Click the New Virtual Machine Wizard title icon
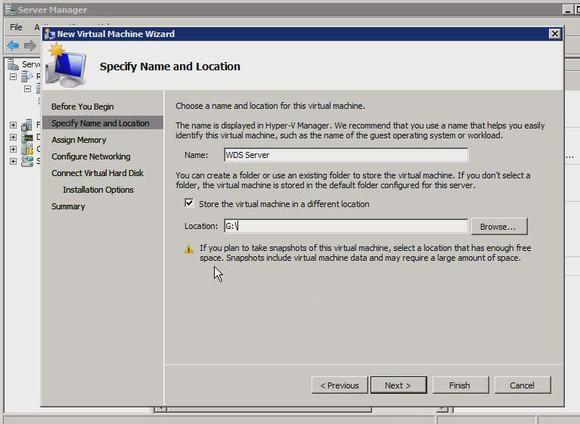580x424 pixels. [x=50, y=34]
